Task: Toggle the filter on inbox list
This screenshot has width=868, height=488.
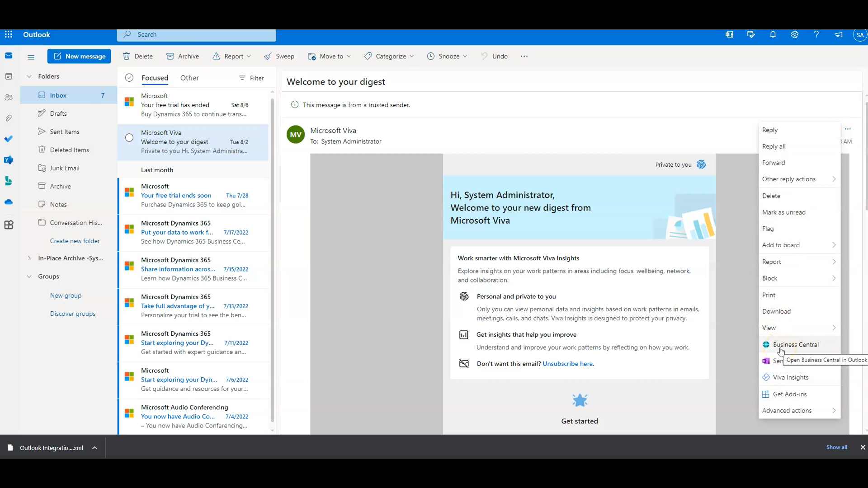Action: pos(251,77)
